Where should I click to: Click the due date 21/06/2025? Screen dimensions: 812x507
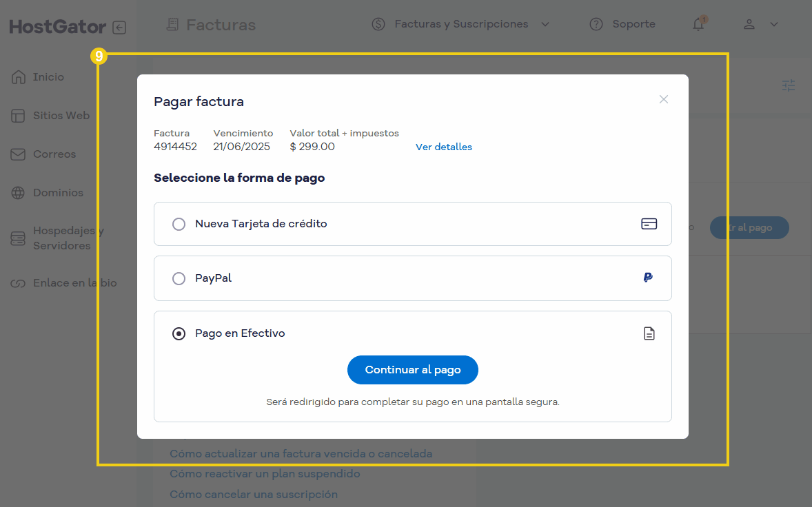point(241,147)
